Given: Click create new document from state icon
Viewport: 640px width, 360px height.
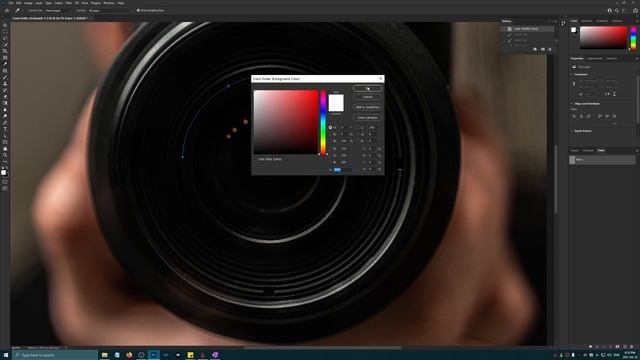Looking at the screenshot, I should coord(535,49).
